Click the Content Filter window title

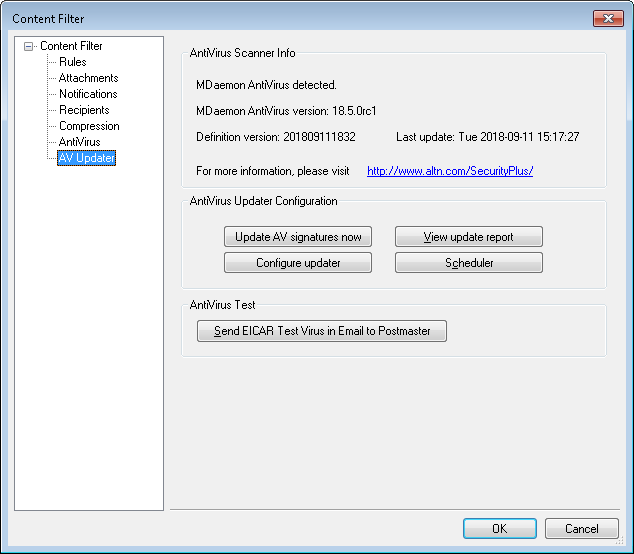[x=48, y=19]
